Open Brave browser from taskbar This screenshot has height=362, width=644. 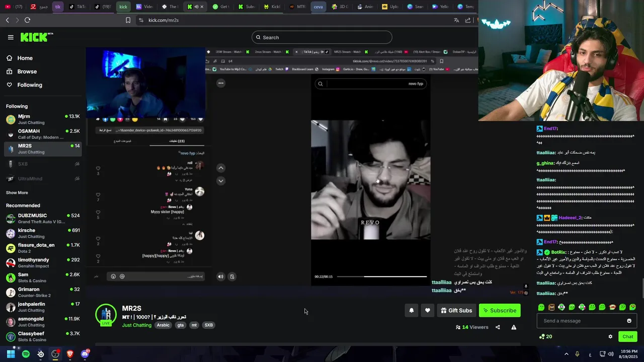(70, 354)
